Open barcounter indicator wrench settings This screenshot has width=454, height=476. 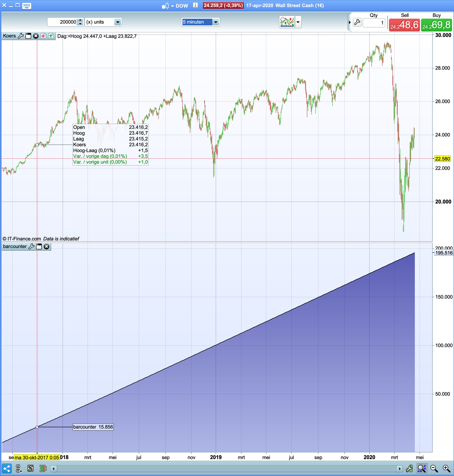[31, 246]
